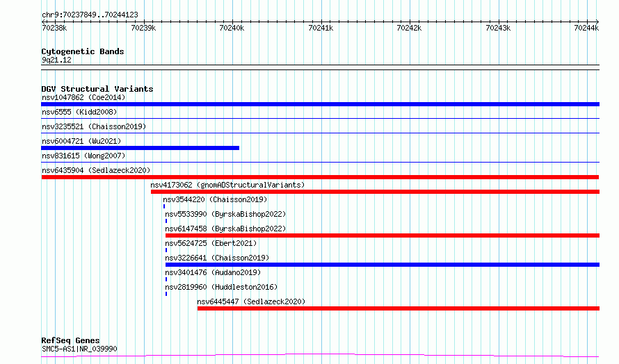Click the chr9:70237849..70244123 coordinates text
Viewport: 619px width, 364px height.
click(90, 15)
